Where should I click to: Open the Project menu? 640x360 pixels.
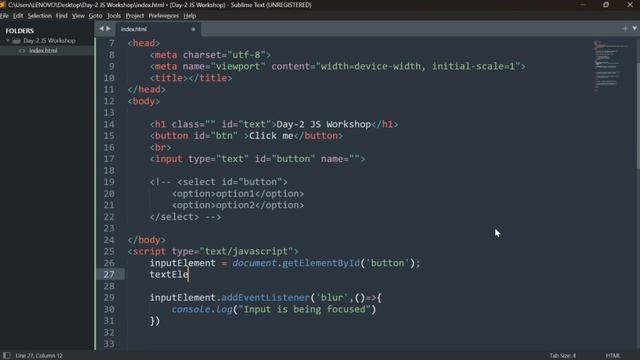click(135, 16)
